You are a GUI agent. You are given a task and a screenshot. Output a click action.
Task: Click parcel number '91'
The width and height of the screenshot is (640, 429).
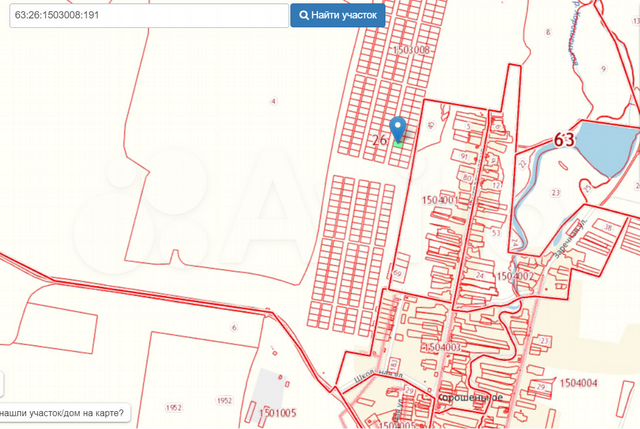(x=464, y=156)
